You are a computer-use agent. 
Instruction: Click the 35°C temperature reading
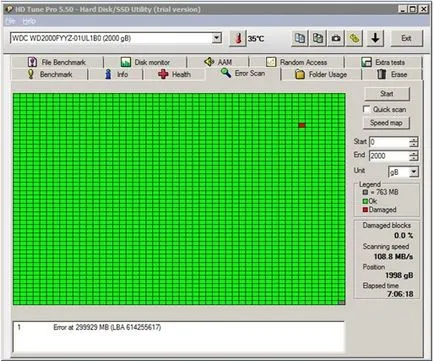click(x=256, y=39)
